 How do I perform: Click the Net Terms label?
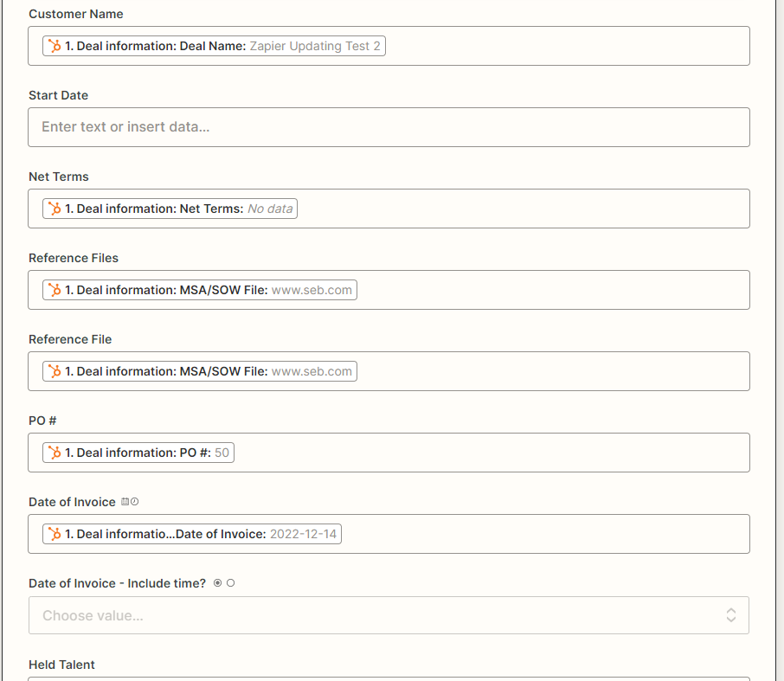(59, 177)
